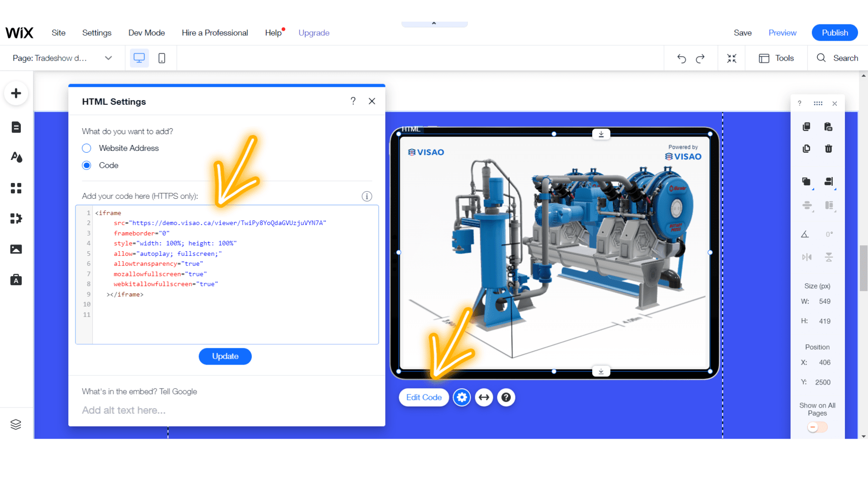Click the Update button
The image size is (868, 488).
[x=225, y=357]
